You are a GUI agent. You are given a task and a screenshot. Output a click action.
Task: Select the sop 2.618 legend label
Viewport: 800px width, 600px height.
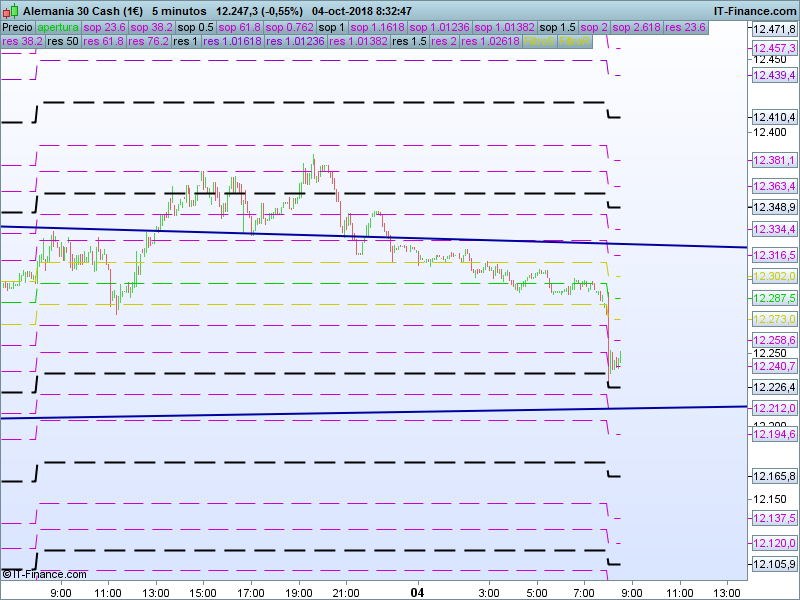(x=636, y=28)
